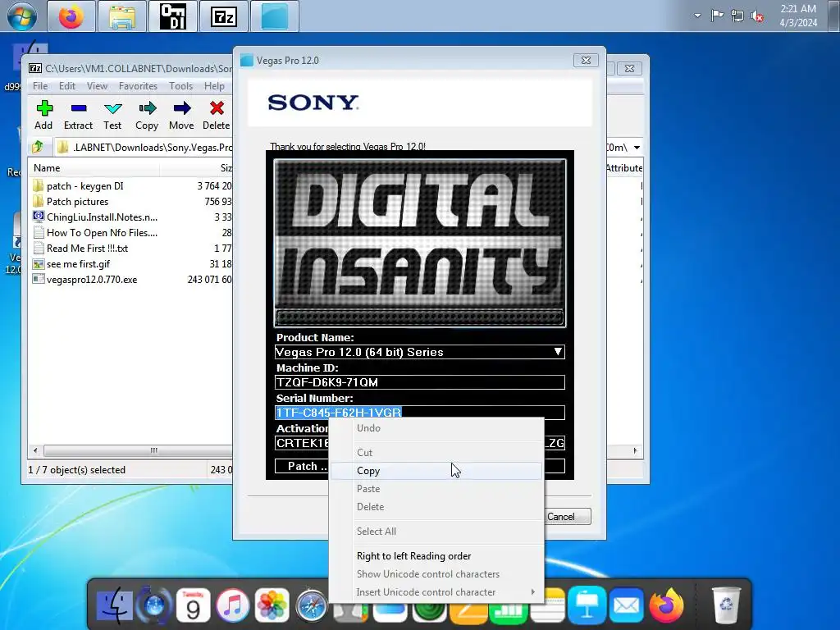This screenshot has height=630, width=840.
Task: Open the Windows Start orb
Action: coord(21,16)
